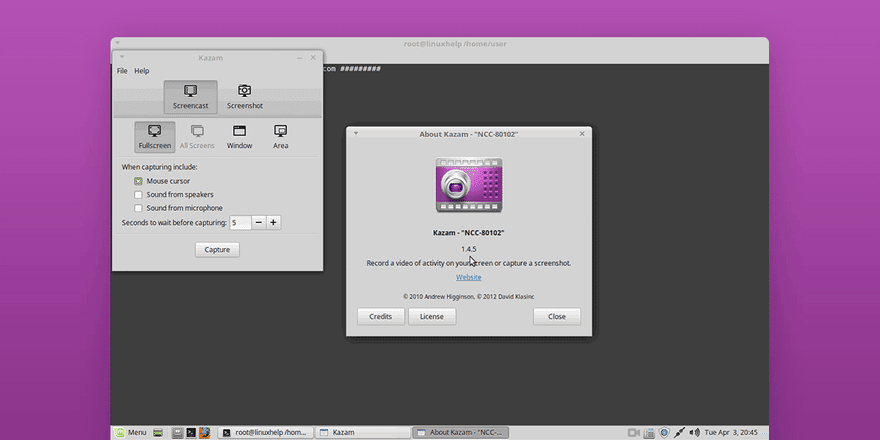Increase wait seconds with plus button
The width and height of the screenshot is (880, 440).
coord(273,222)
